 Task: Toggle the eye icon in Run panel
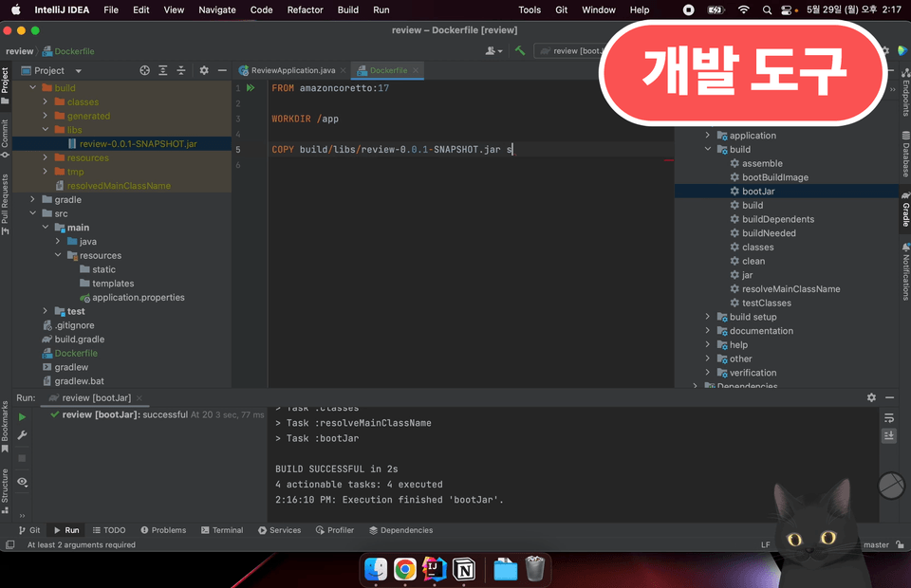coord(22,482)
